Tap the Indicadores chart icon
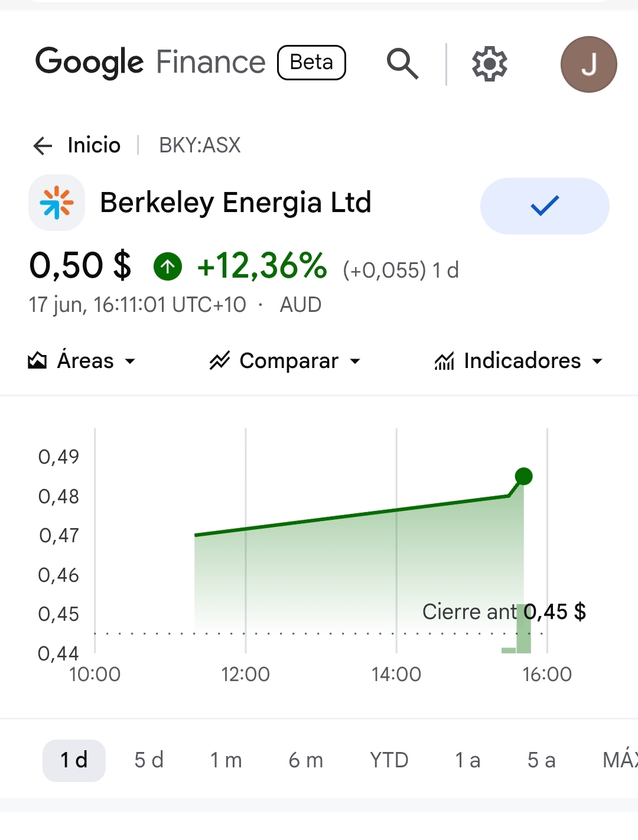Image resolution: width=638 pixels, height=840 pixels. click(444, 360)
